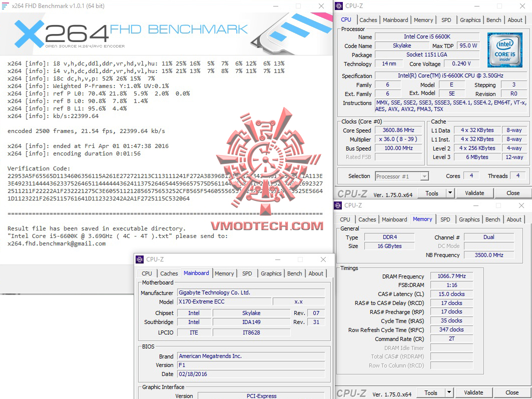532x399 pixels.
Task: Click the memory Type value DDR4
Action: (389, 237)
